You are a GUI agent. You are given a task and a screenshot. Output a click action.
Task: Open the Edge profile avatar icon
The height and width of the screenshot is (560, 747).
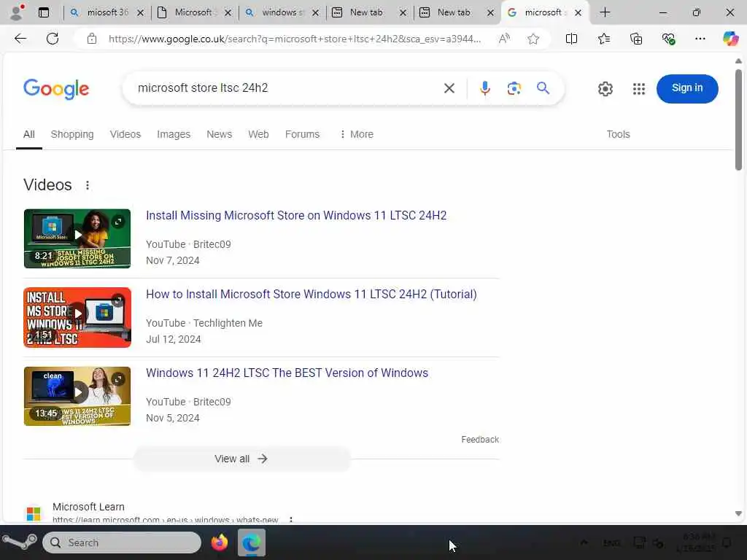tap(17, 12)
